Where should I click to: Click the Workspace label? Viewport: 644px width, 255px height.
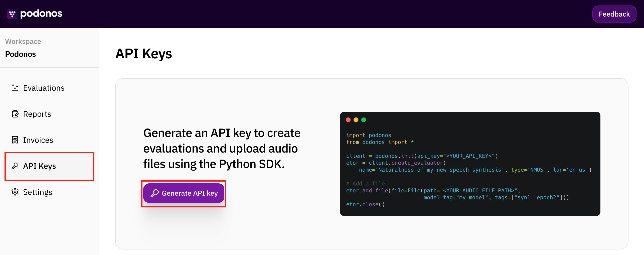tap(23, 41)
